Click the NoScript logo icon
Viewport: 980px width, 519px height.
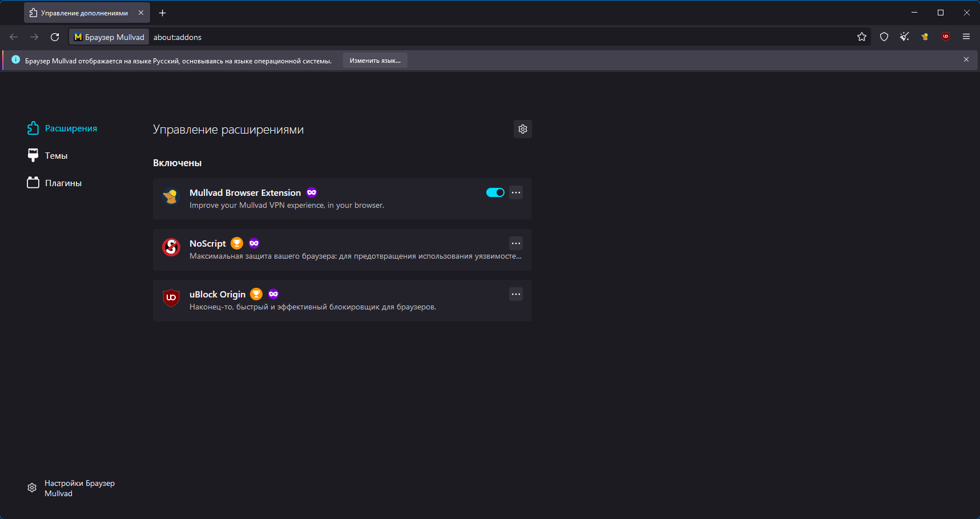click(171, 247)
